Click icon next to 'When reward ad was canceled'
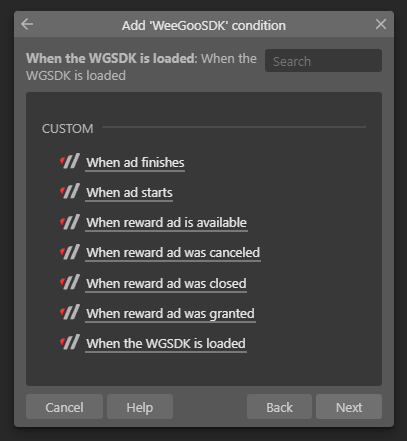This screenshot has width=407, height=441. coord(70,252)
